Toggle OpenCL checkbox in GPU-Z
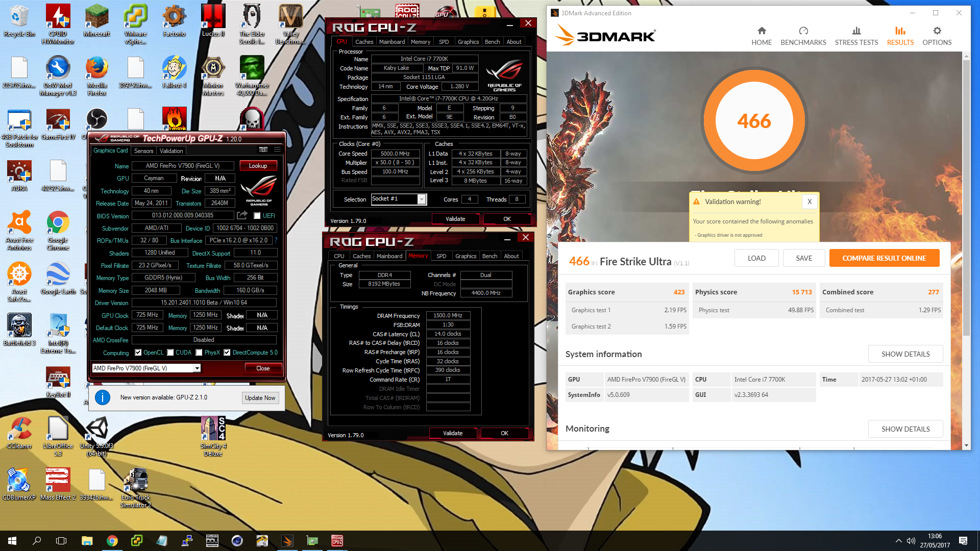980x551 pixels. pos(138,353)
